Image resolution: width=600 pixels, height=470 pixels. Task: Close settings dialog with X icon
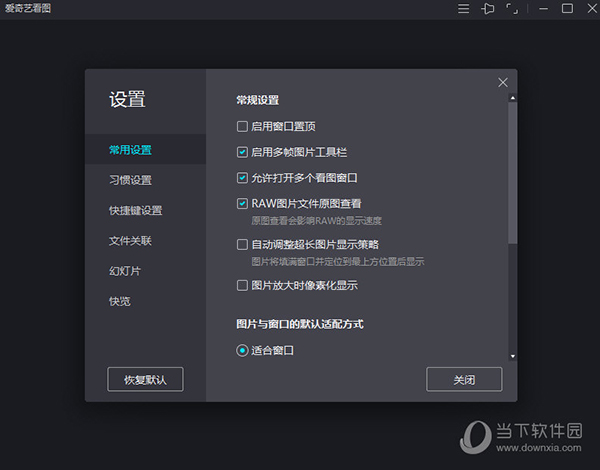[503, 82]
